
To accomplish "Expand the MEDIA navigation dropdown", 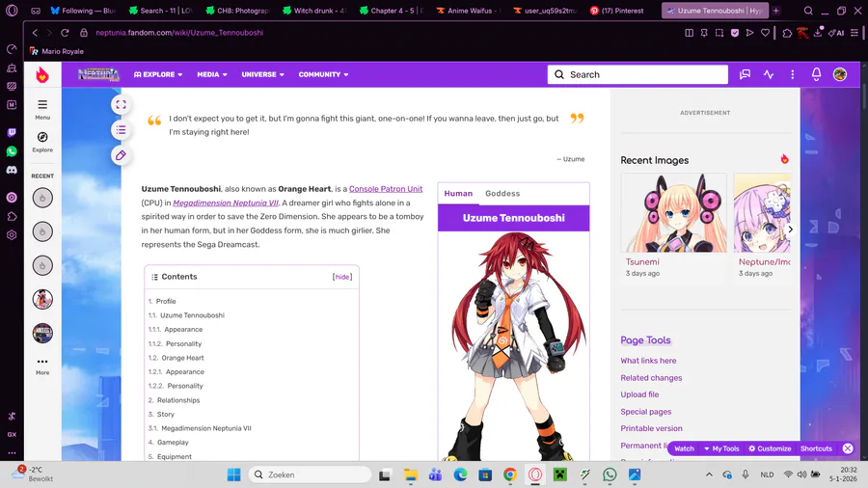I will pyautogui.click(x=212, y=74).
